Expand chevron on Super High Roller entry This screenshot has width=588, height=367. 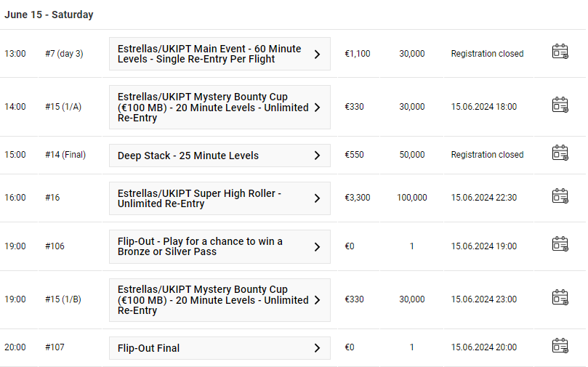click(x=317, y=198)
